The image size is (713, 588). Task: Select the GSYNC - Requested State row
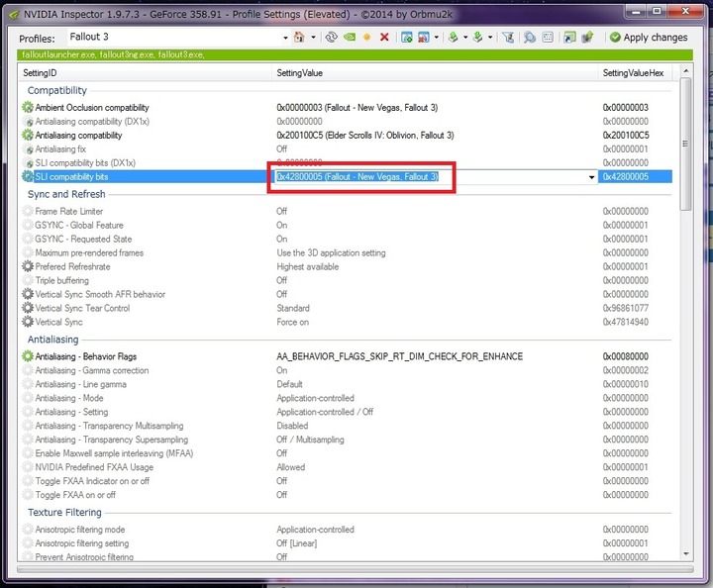pos(346,239)
